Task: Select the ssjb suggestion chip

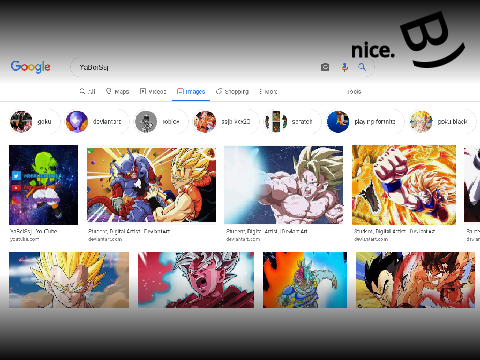Action: tap(225, 122)
